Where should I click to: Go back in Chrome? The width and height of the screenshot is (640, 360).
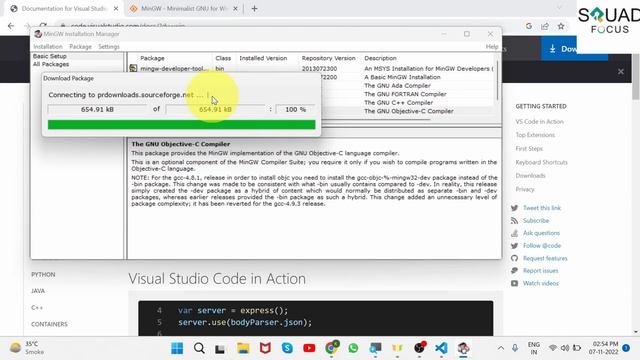[11, 26]
